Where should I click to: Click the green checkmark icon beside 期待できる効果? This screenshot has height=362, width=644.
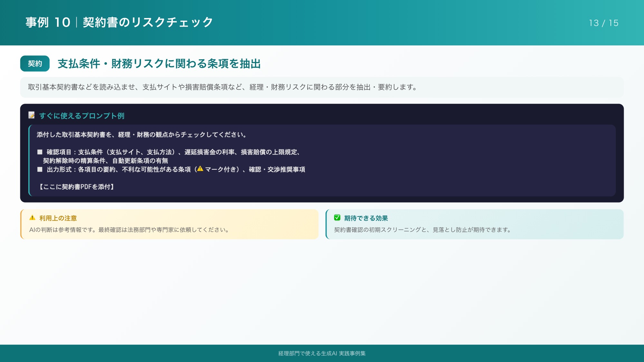[x=337, y=218]
